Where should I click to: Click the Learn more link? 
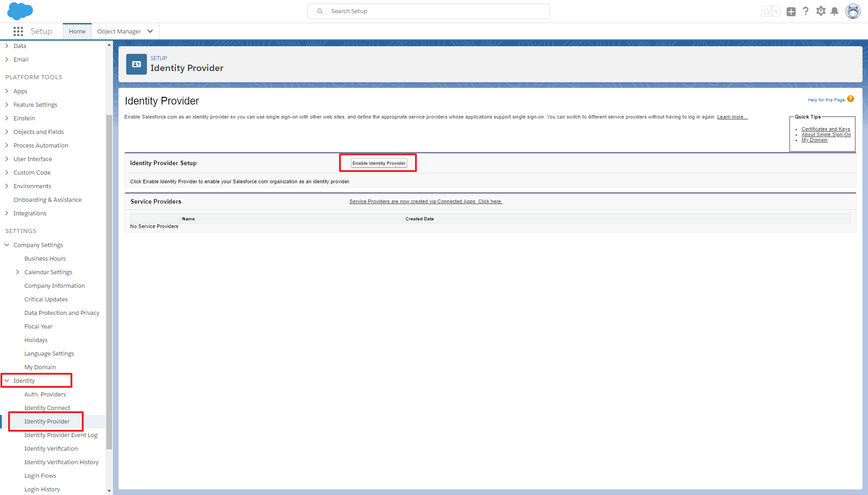click(x=732, y=117)
